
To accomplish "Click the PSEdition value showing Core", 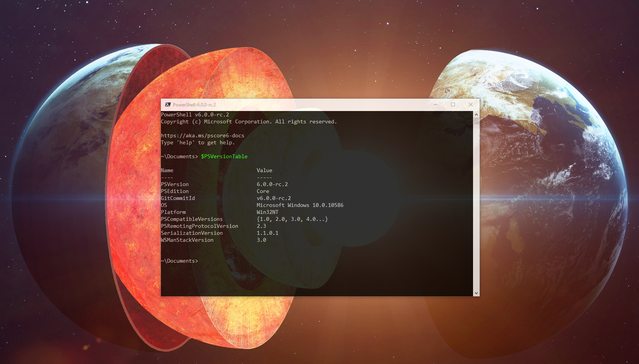I will [x=263, y=191].
